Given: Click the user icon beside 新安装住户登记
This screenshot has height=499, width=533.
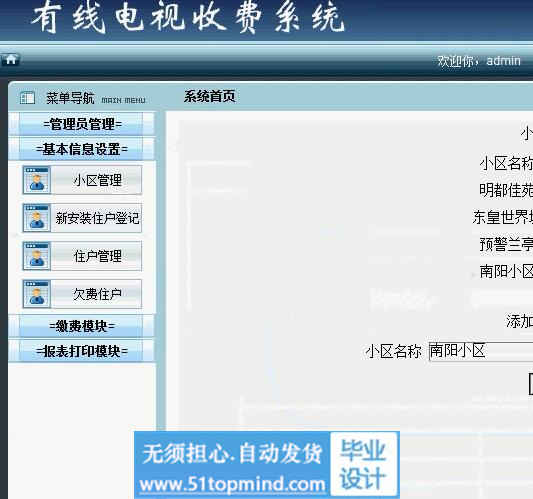Looking at the screenshot, I should pos(37,218).
